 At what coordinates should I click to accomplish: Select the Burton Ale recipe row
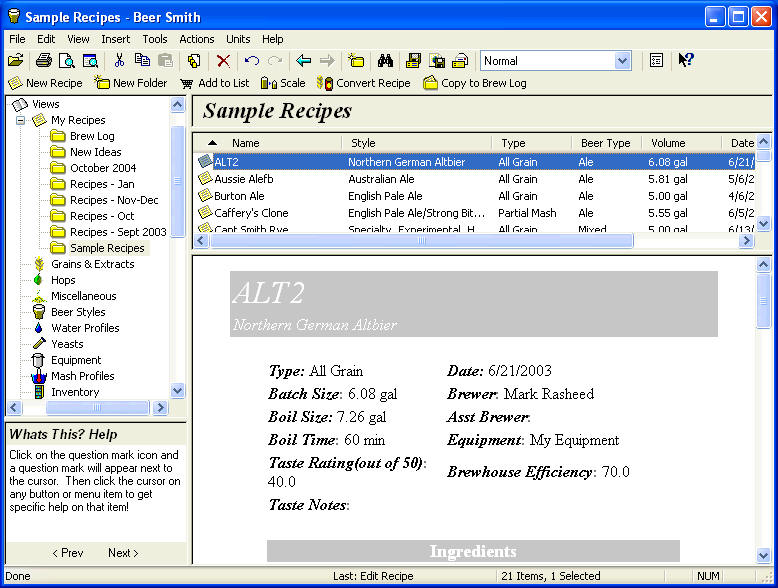(x=238, y=196)
